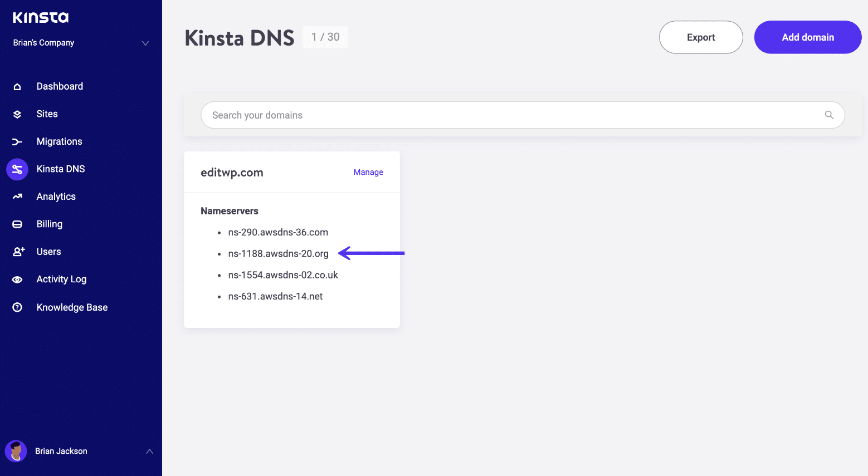This screenshot has height=476, width=868.
Task: Select the Kinsta DNS icon
Action: [x=17, y=169]
